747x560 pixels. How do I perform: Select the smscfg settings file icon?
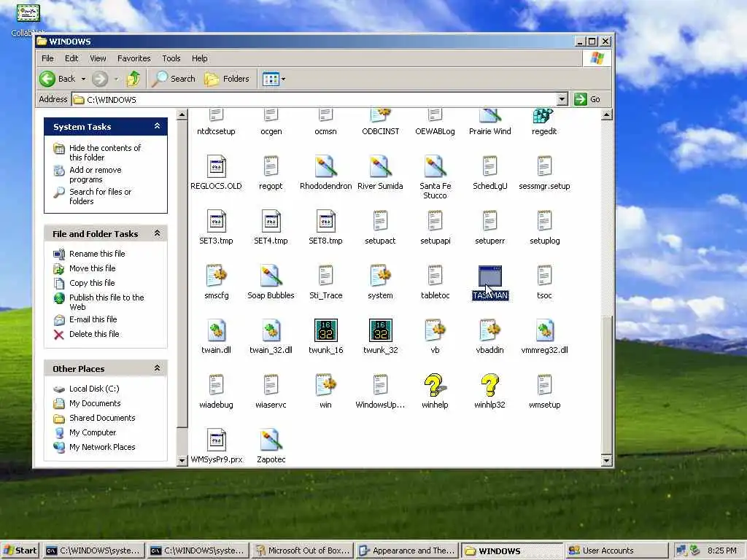216,276
